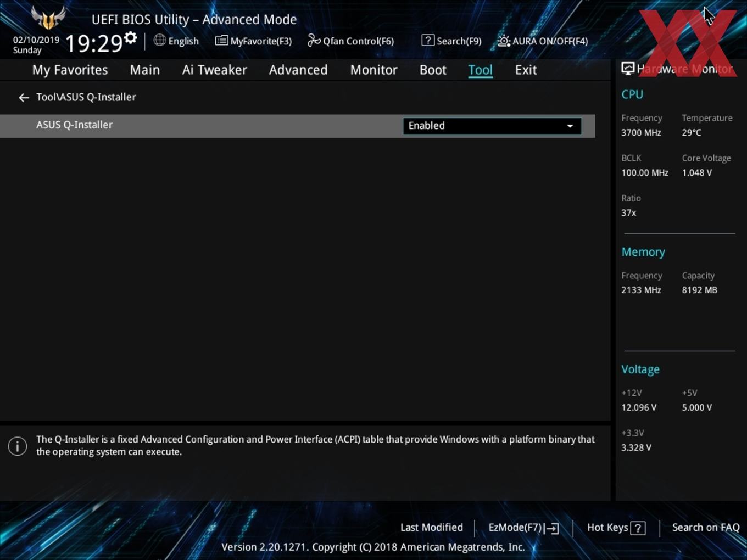747x560 pixels.
Task: Click the Memory section heading
Action: tap(643, 252)
